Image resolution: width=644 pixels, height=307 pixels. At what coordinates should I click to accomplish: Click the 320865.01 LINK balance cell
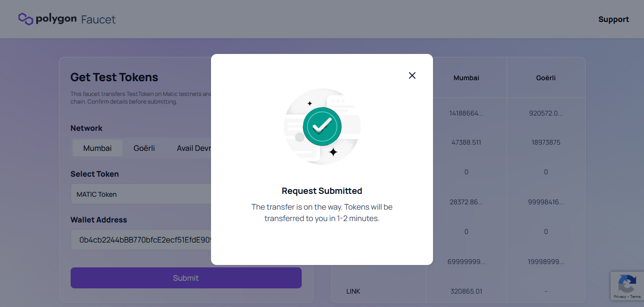tap(466, 291)
